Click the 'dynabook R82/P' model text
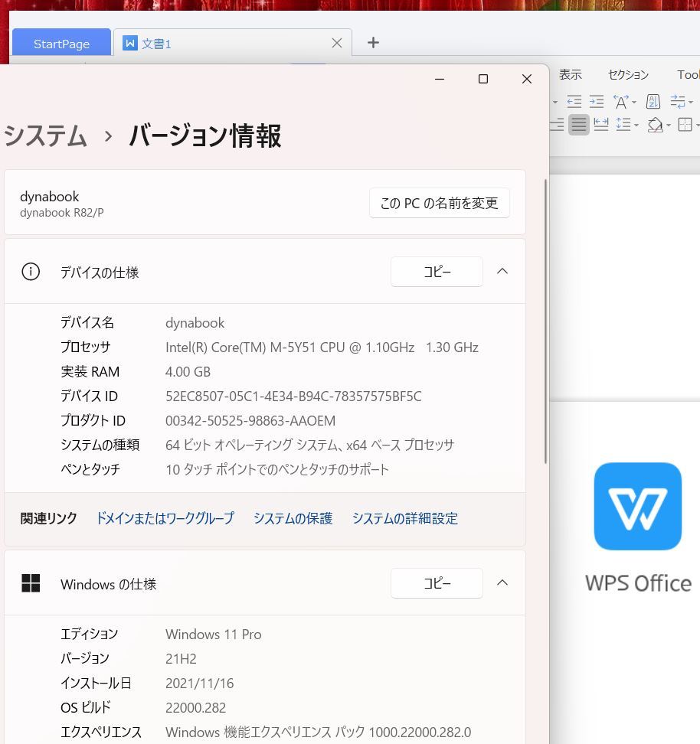The height and width of the screenshot is (744, 700). tap(62, 213)
